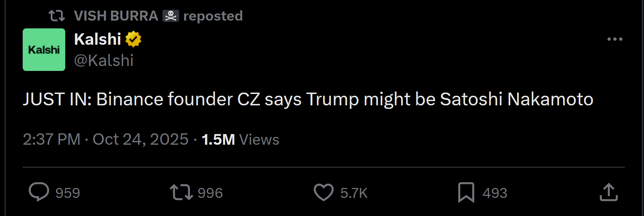Click the @Kalshi handle
The width and height of the screenshot is (644, 216).
point(104,61)
